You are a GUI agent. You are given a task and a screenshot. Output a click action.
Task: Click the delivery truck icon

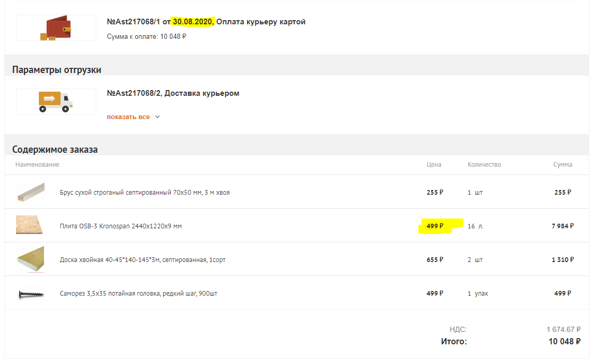click(x=55, y=101)
